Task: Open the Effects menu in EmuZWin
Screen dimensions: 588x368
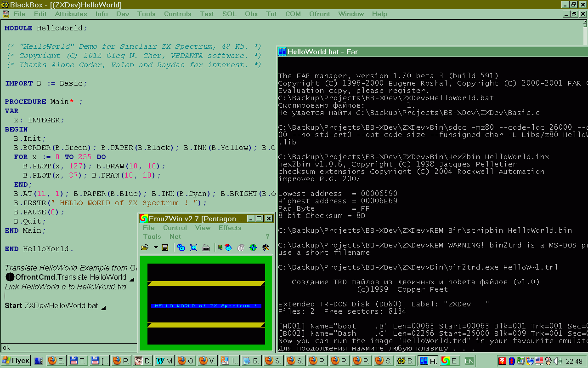Action: [x=230, y=228]
